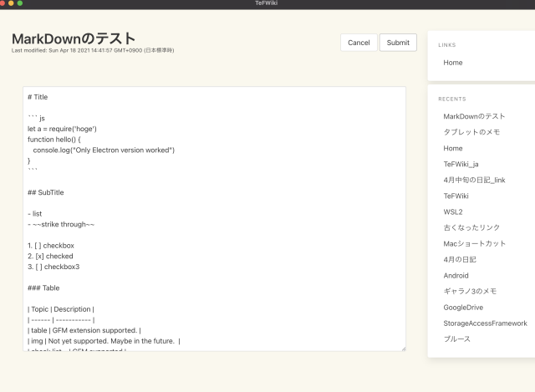Viewport: 535px width, 392px height.
Task: Open the Home entry under Recents
Action: tap(453, 149)
